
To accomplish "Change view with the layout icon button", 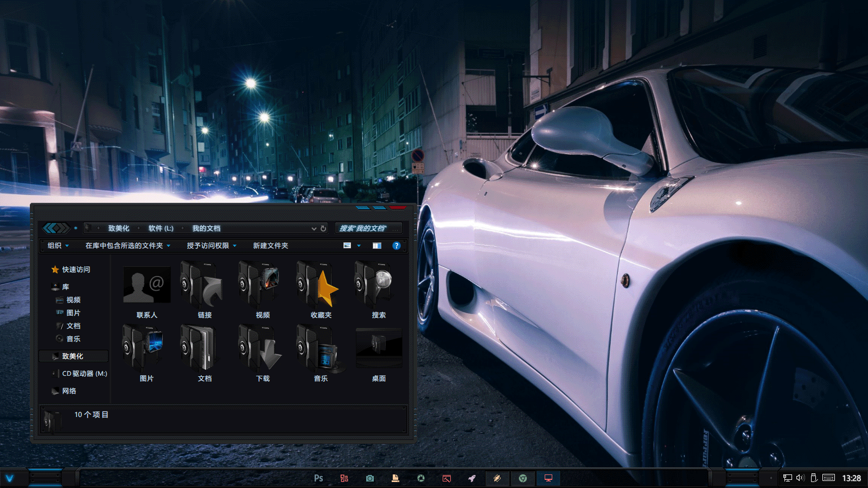I will tap(347, 246).
